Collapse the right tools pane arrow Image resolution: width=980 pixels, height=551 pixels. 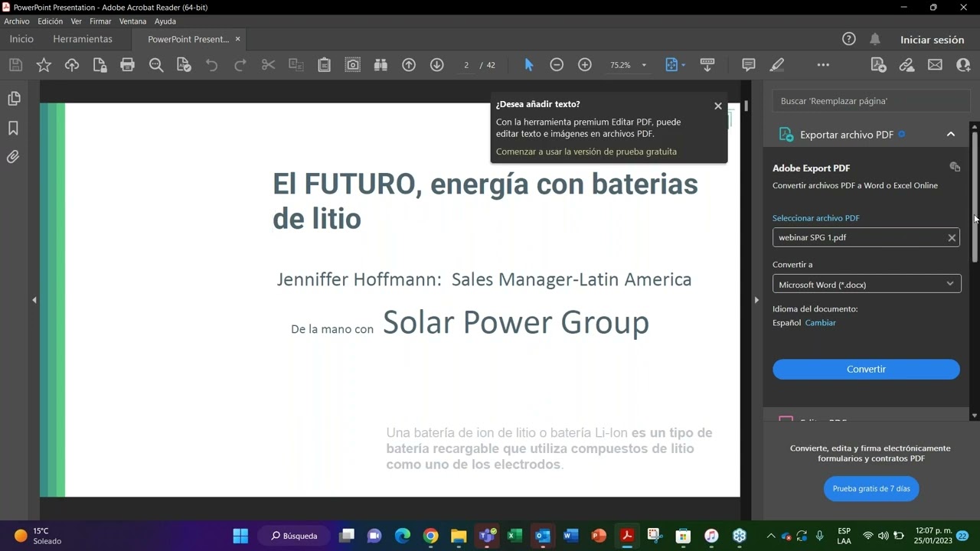click(x=756, y=300)
